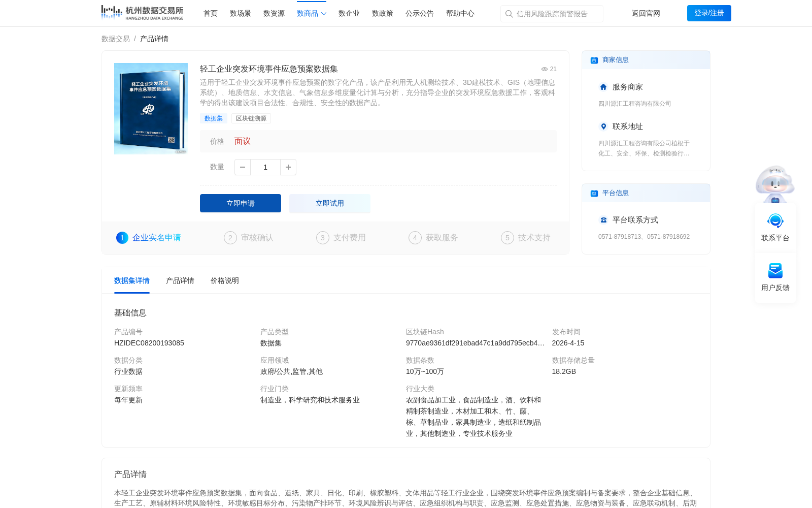Click the 返回官网 link
Viewport: 812px width, 508px height.
[x=646, y=14]
